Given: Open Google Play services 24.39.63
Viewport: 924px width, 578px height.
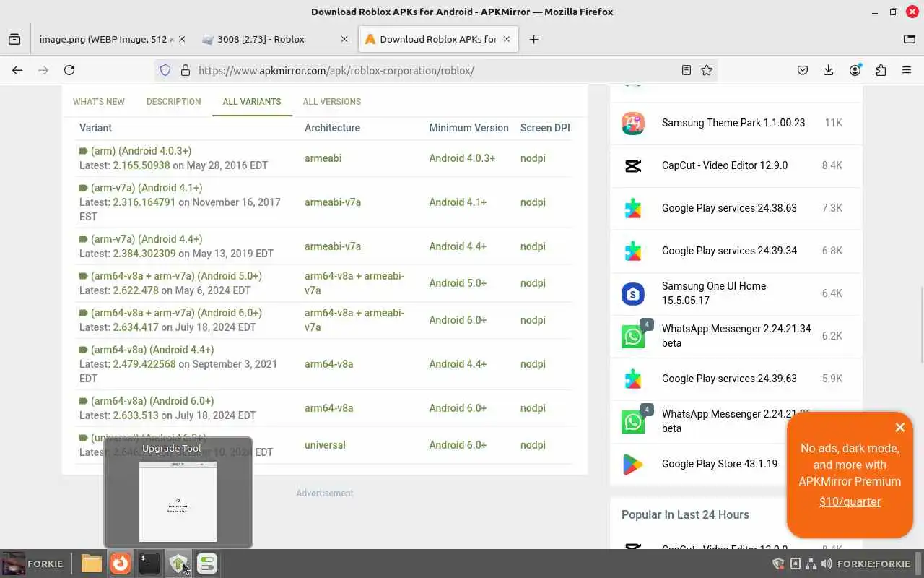Looking at the screenshot, I should point(729,379).
